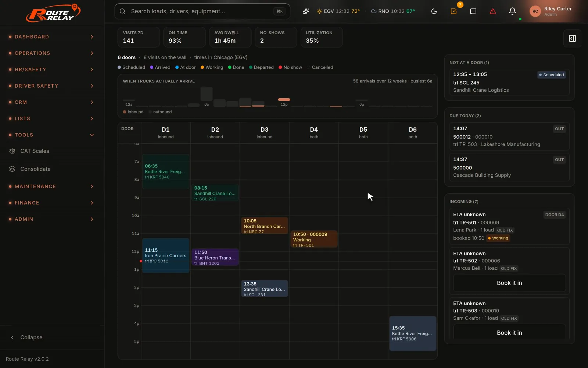Open the red alert triangle icon
This screenshot has height=368, width=588.
493,11
